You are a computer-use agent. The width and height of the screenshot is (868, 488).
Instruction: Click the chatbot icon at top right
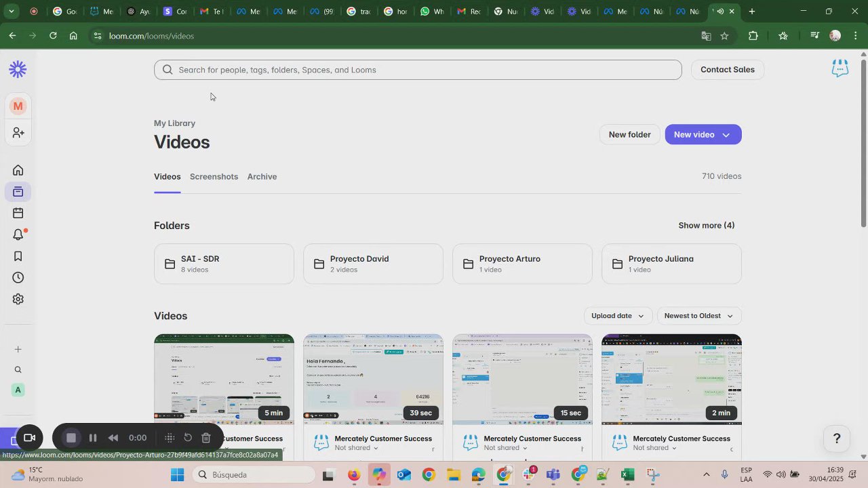click(x=840, y=68)
